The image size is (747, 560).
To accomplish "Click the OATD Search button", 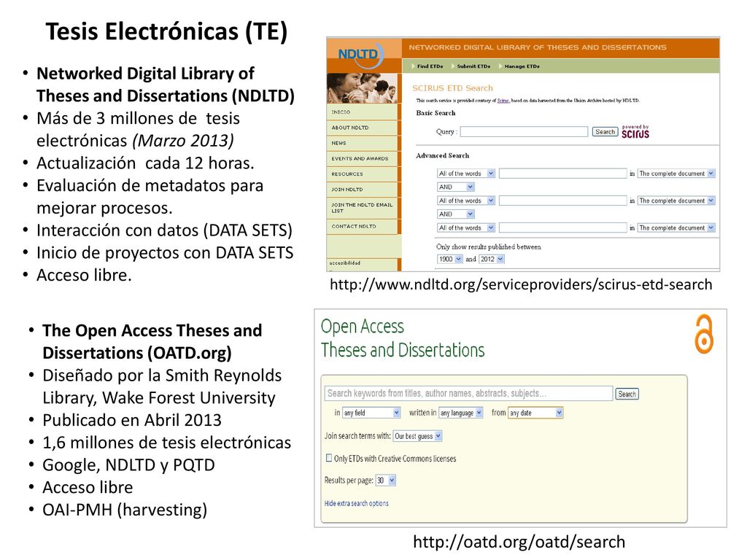I will coord(627,394).
